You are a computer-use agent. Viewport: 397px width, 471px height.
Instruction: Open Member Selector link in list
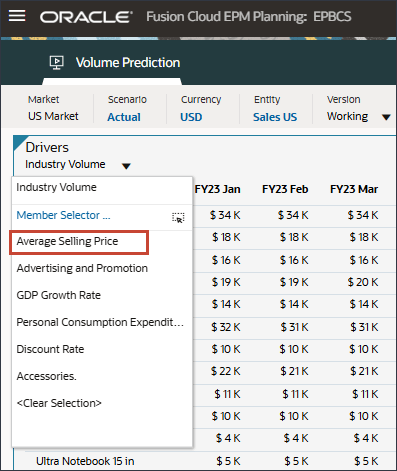63,215
